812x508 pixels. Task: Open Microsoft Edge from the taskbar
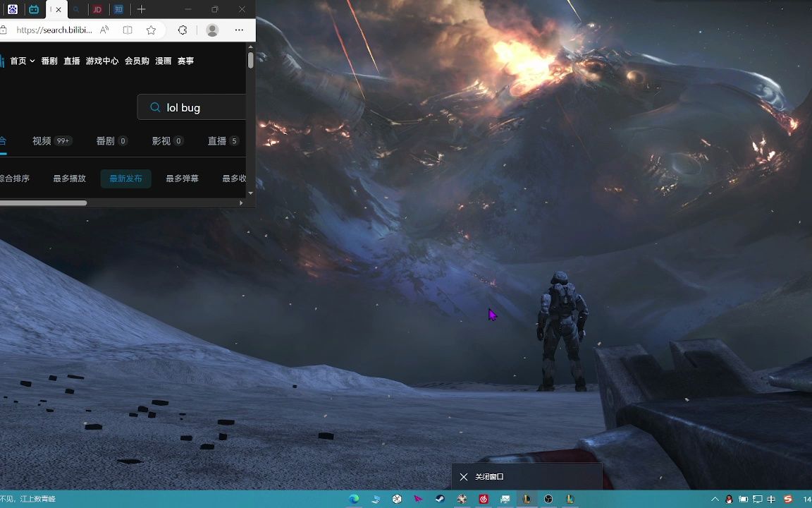(x=354, y=499)
